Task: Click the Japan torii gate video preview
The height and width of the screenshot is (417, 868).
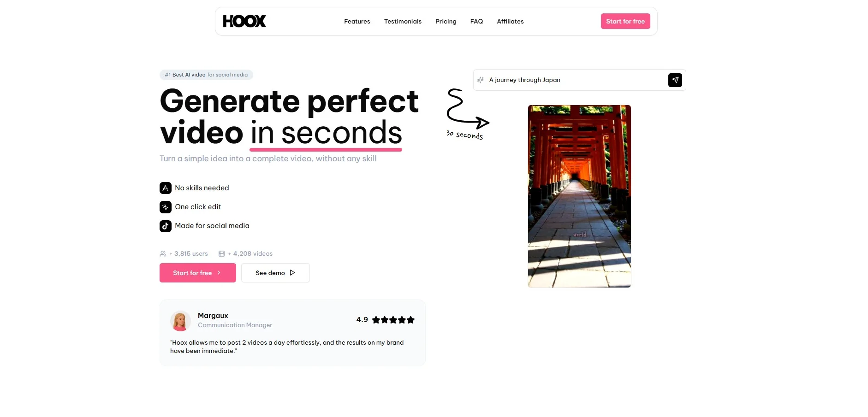Action: coord(579,196)
